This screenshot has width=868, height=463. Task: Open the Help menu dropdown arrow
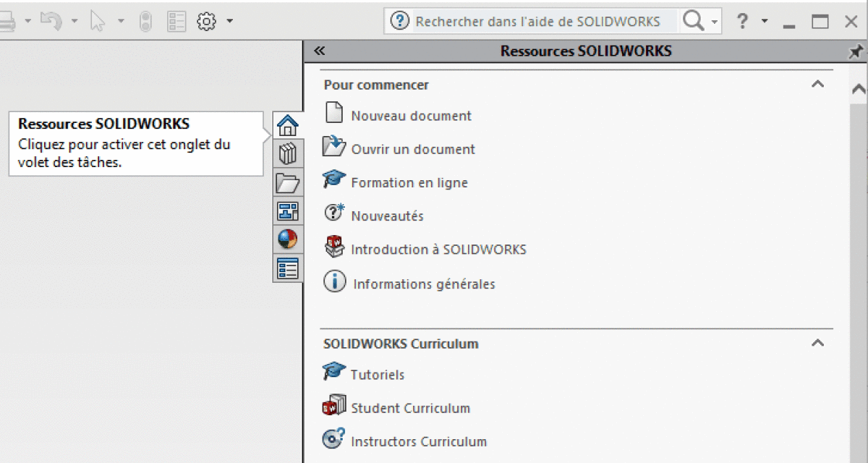coord(765,21)
